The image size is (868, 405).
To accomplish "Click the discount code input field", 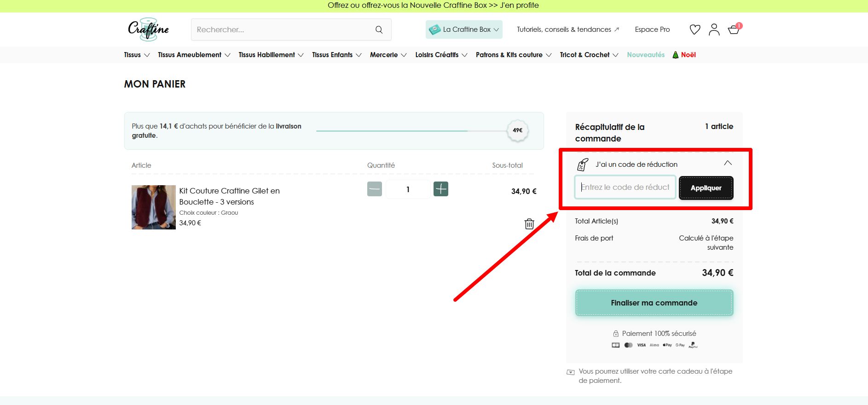I will pos(625,187).
